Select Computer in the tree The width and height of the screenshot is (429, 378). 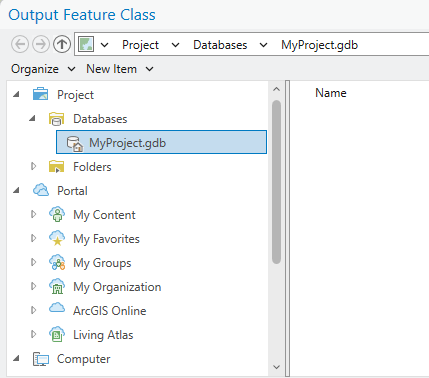[83, 359]
